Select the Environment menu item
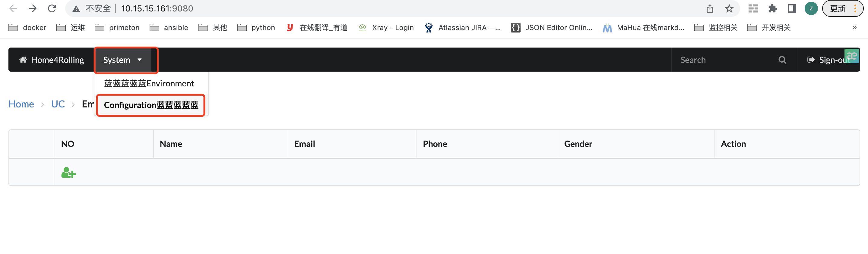The width and height of the screenshot is (868, 254). (x=149, y=83)
